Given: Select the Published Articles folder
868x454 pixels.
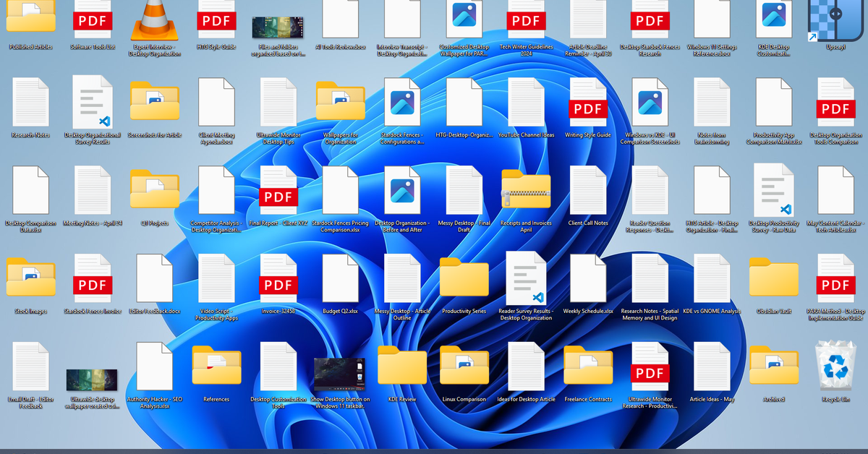Looking at the screenshot, I should coord(31,17).
